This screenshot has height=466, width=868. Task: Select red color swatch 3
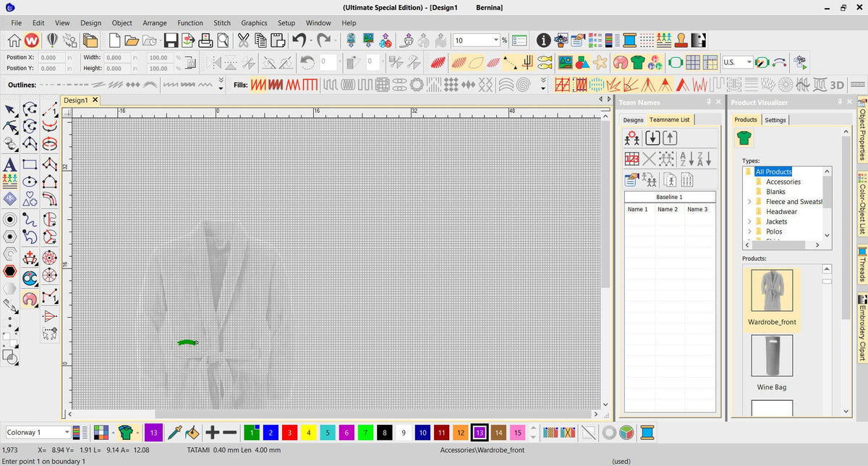[x=289, y=433]
